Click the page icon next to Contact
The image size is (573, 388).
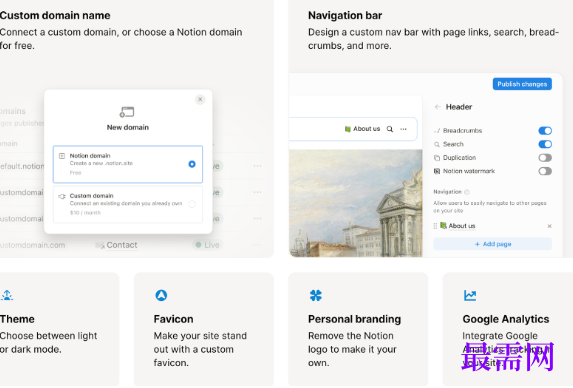(x=99, y=245)
